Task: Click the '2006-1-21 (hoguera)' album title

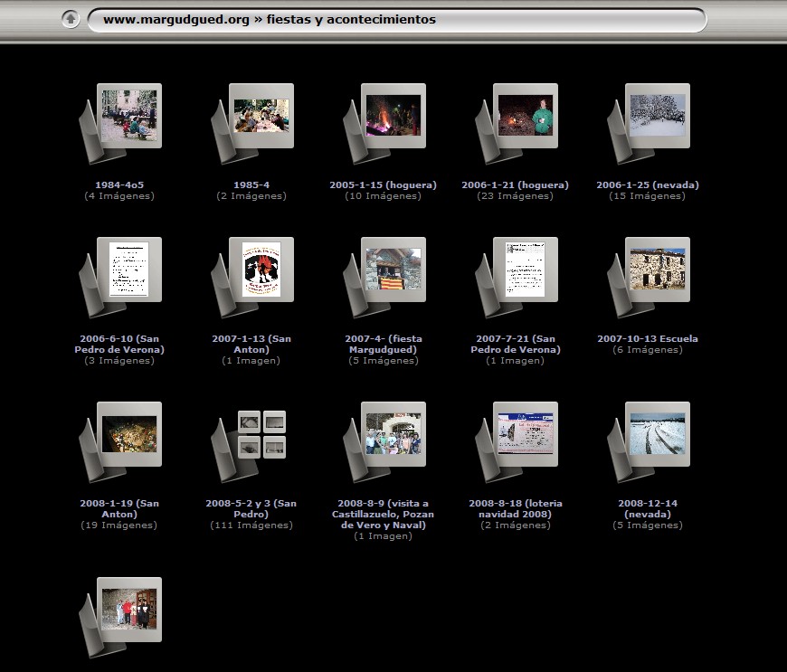Action: 515,185
